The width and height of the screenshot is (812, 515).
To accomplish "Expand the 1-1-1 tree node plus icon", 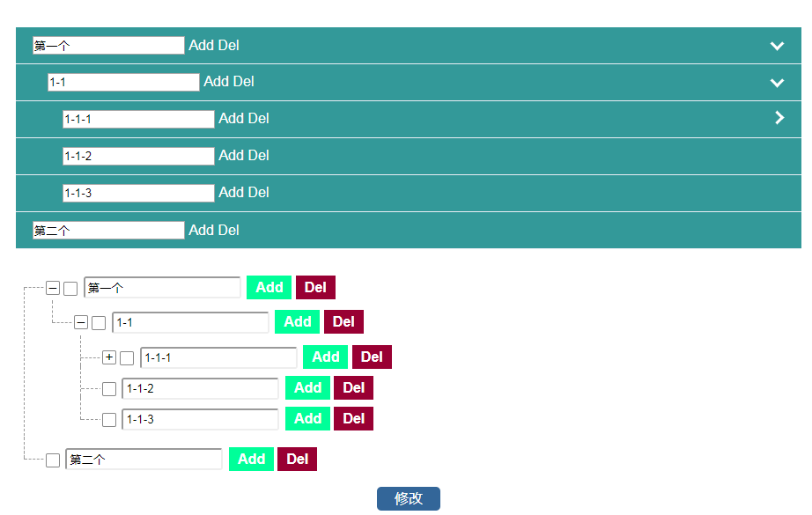I will [109, 357].
